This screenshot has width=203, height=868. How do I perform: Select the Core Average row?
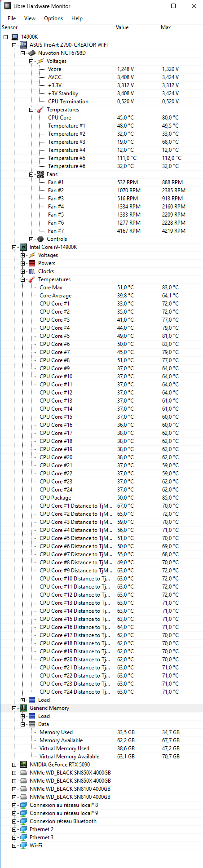coord(101,296)
